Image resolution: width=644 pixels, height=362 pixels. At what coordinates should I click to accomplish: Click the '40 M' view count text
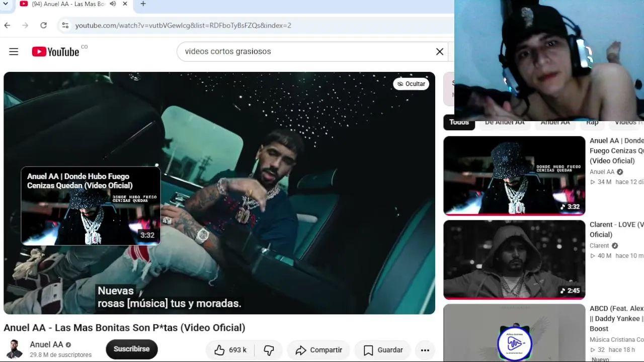pyautogui.click(x=604, y=256)
